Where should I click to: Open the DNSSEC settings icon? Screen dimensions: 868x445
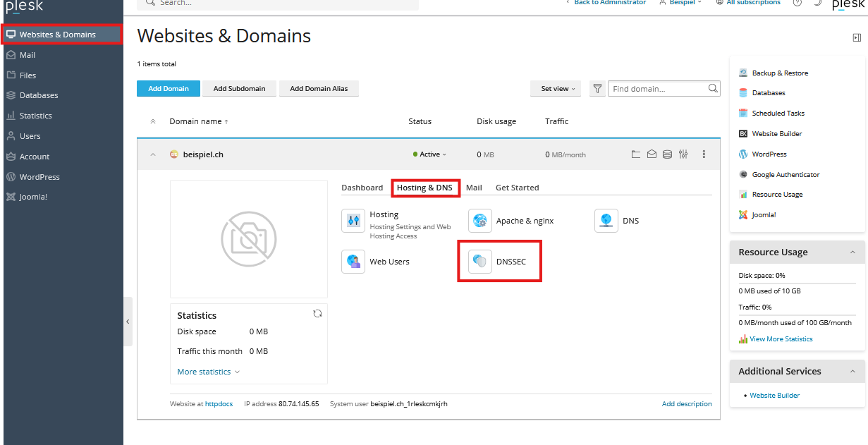[480, 262]
